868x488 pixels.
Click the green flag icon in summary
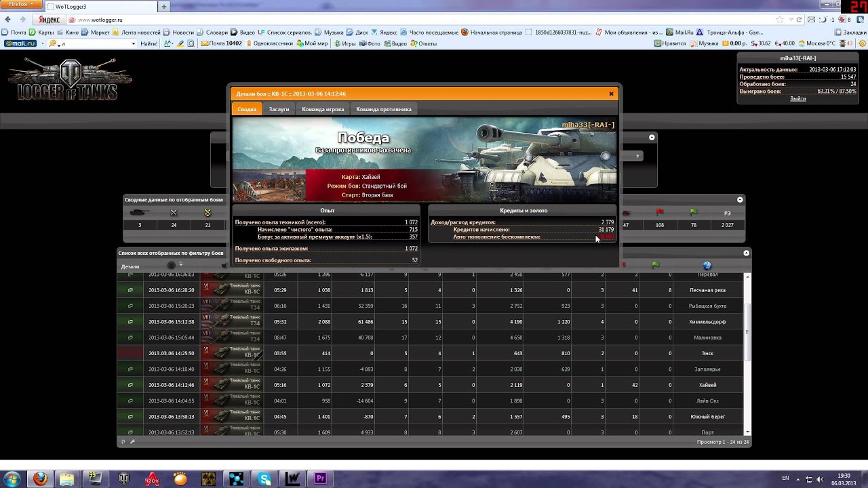pos(694,212)
